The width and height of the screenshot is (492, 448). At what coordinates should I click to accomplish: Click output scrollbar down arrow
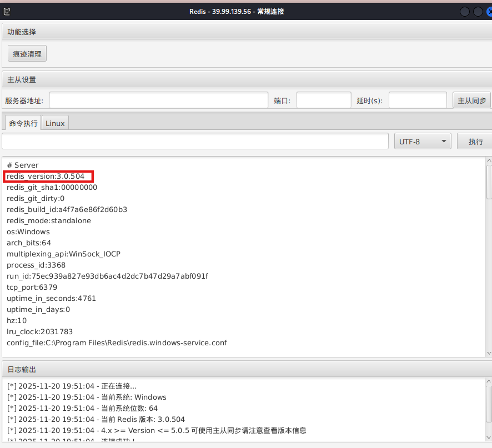[489, 353]
